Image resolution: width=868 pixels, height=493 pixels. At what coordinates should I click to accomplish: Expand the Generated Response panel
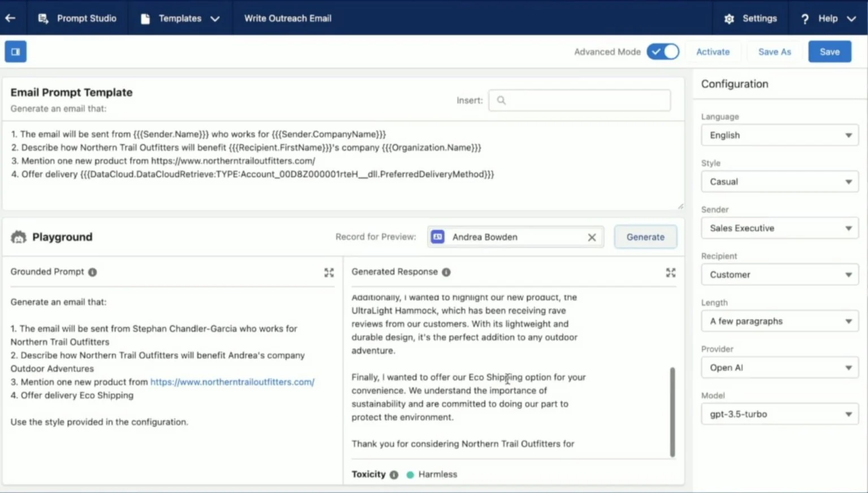click(x=671, y=273)
